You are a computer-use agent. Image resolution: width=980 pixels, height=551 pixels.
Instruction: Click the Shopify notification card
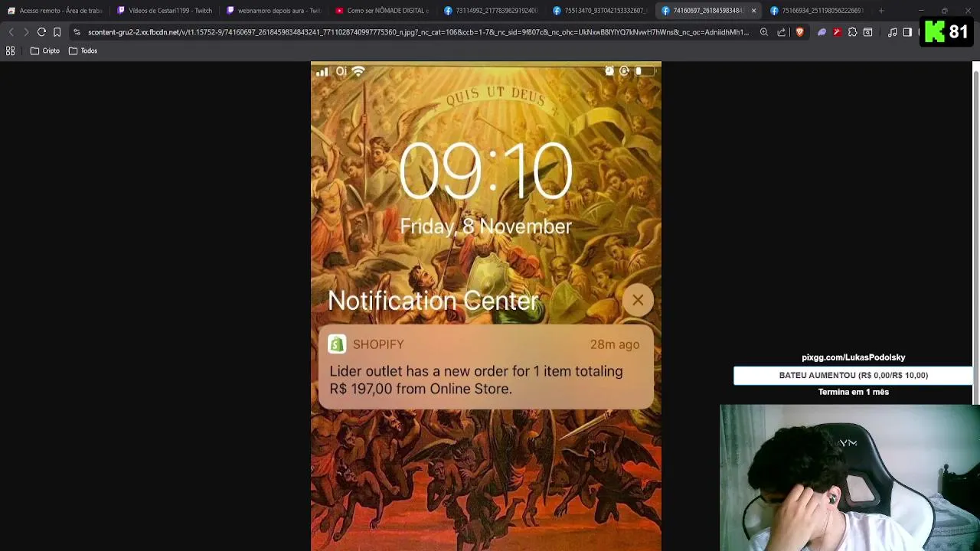[486, 367]
